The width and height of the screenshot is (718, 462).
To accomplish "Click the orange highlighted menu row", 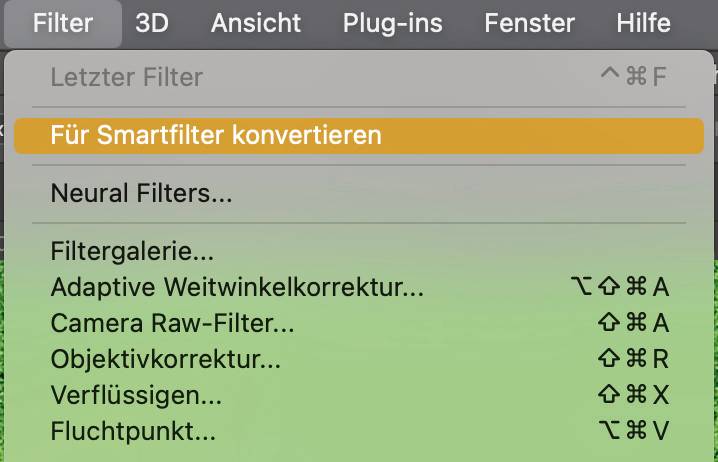I will pos(359,136).
